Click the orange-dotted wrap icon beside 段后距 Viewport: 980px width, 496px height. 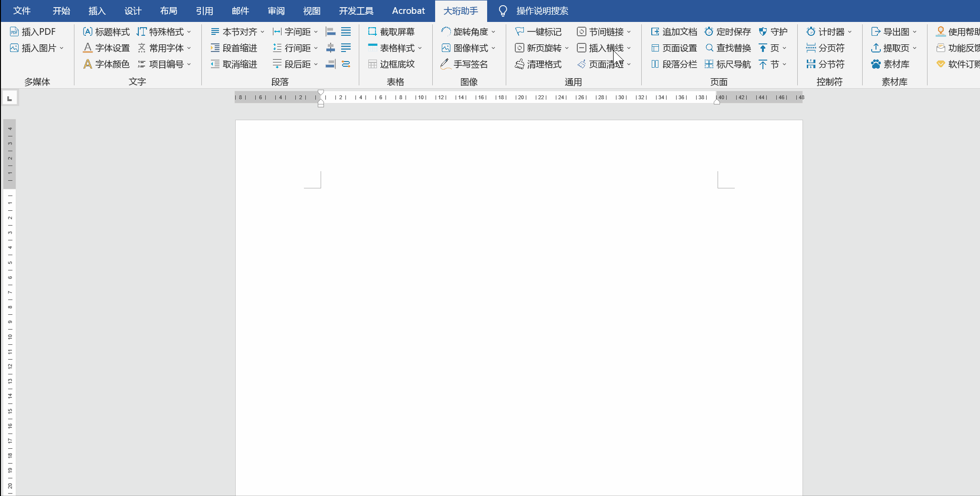coord(346,64)
